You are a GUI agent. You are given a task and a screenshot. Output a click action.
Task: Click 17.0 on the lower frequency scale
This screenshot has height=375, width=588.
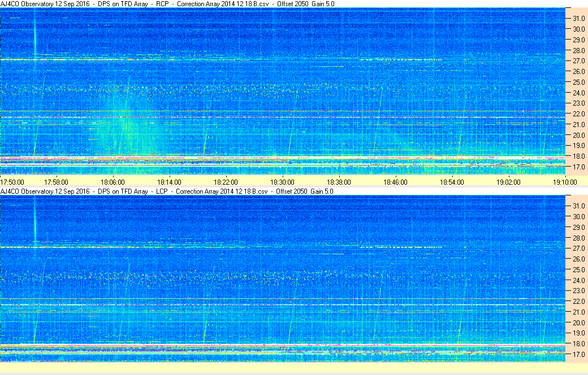tap(577, 355)
